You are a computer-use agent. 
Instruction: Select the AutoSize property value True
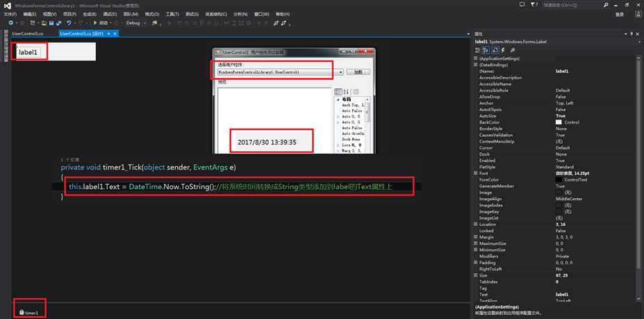pos(560,116)
